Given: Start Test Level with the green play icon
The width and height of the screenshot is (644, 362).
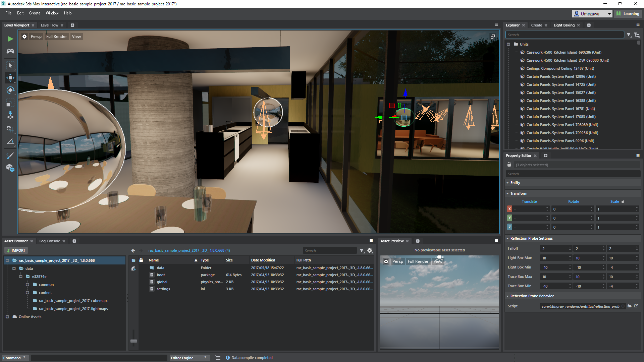Looking at the screenshot, I should point(10,39).
